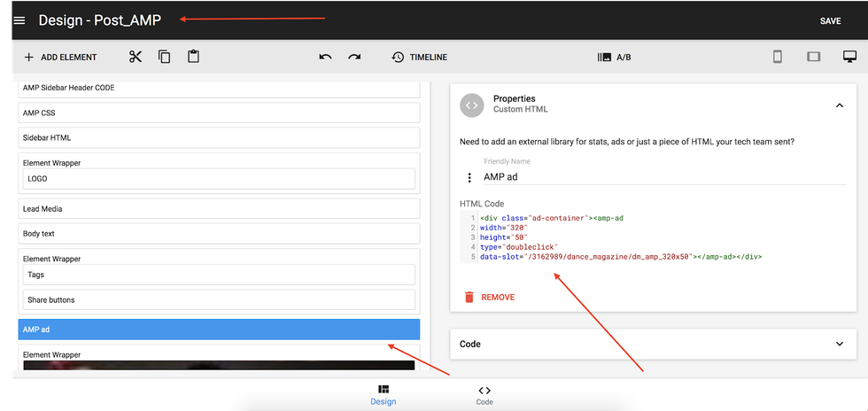Expand the Code section

pos(839,344)
